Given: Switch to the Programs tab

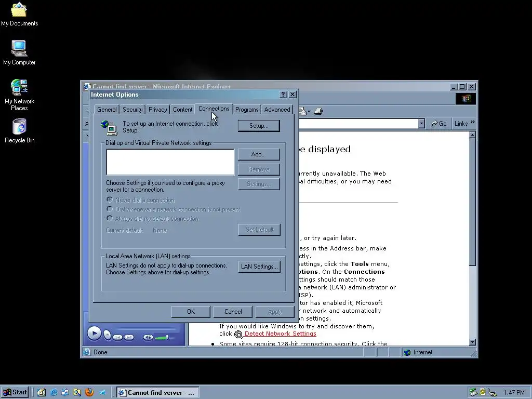Looking at the screenshot, I should tap(247, 110).
